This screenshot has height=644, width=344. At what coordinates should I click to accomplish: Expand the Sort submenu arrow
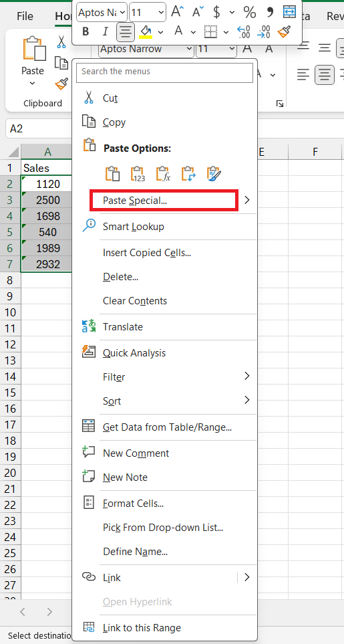pos(247,400)
